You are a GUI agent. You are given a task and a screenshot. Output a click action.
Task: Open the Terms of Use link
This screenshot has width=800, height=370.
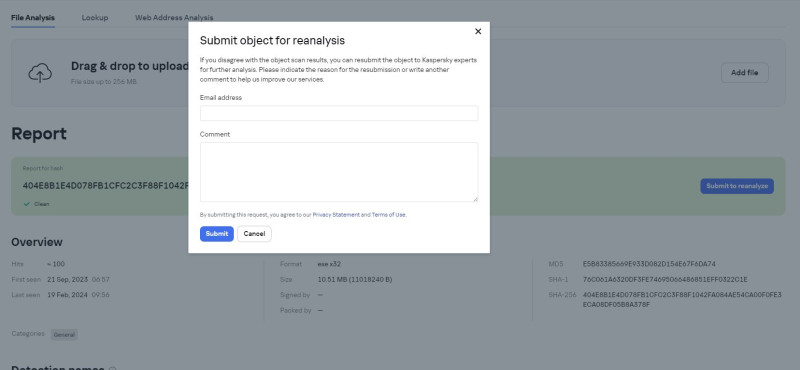pos(389,215)
